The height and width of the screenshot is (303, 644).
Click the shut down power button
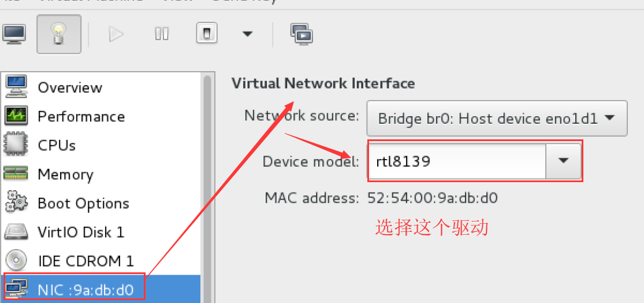pos(207,34)
